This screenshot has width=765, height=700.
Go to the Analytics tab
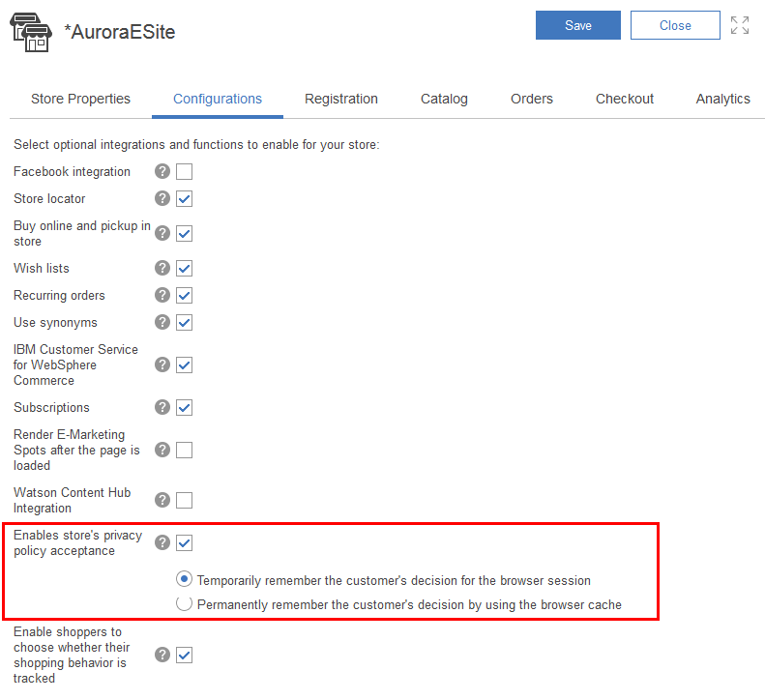point(723,99)
